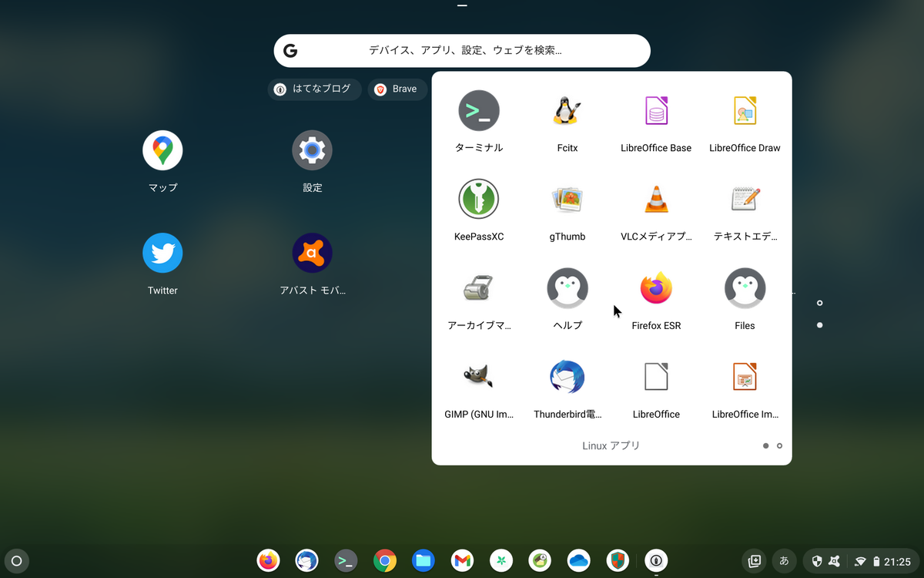Screen dimensions: 924x578
Task: Click the battery icon in the tray
Action: click(876, 561)
